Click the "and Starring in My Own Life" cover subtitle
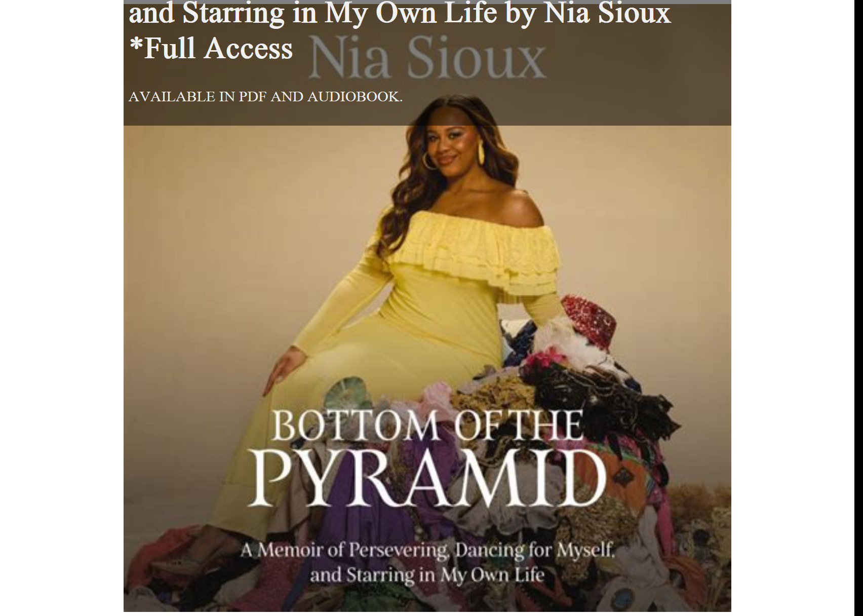Image resolution: width=863 pixels, height=616 pixels. [427, 575]
